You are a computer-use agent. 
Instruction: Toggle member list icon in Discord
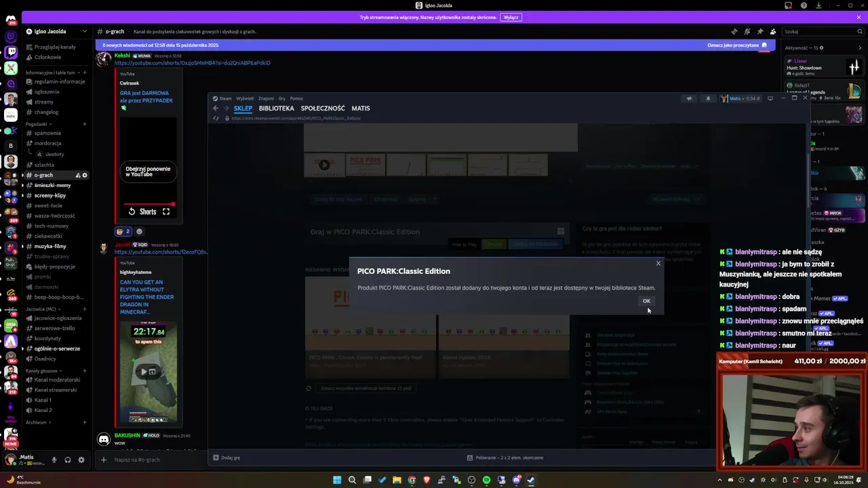[773, 31]
